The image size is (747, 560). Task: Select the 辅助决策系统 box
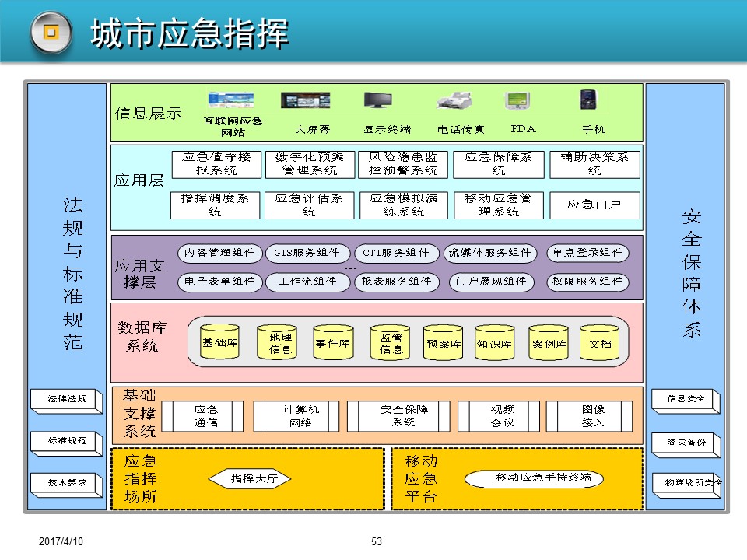(594, 164)
